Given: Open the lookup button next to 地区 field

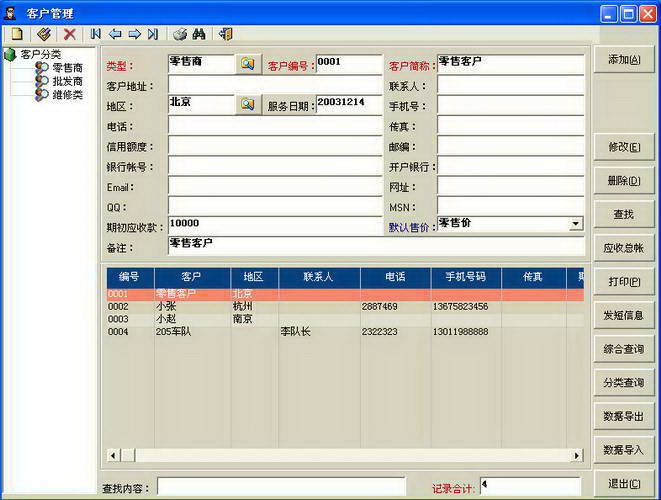Looking at the screenshot, I should point(247,105).
